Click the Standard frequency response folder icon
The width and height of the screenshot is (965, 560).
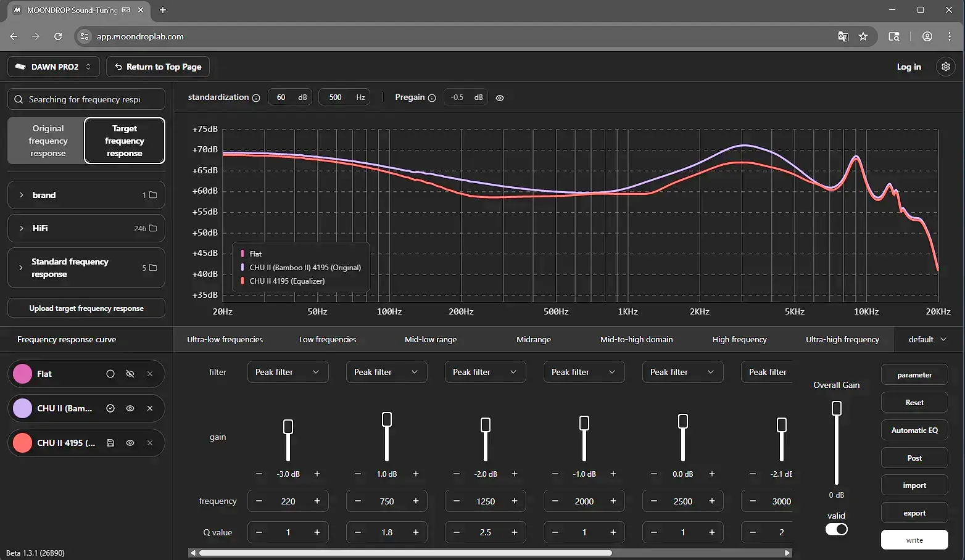[x=153, y=268]
